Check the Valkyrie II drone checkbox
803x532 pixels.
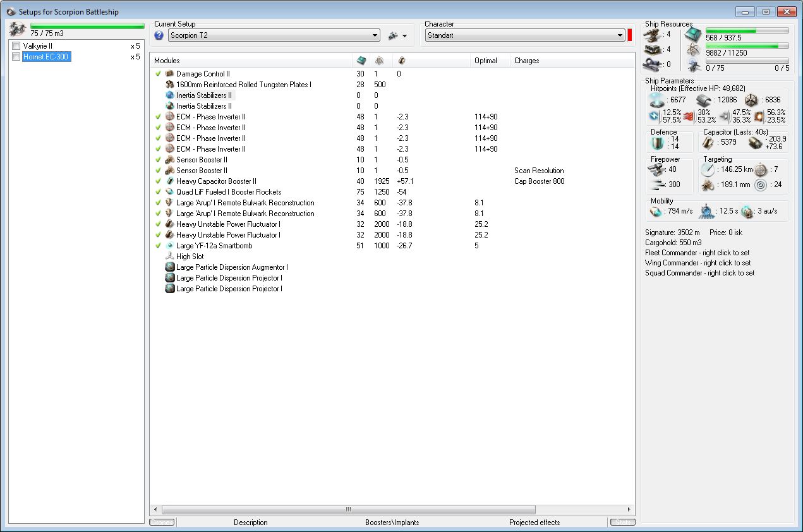[16, 46]
